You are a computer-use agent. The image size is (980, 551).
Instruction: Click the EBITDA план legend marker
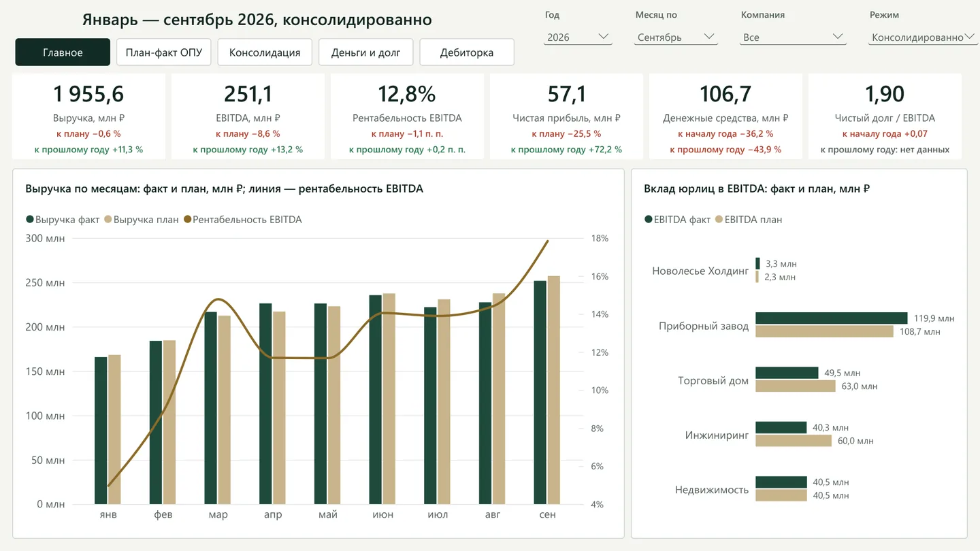click(719, 220)
